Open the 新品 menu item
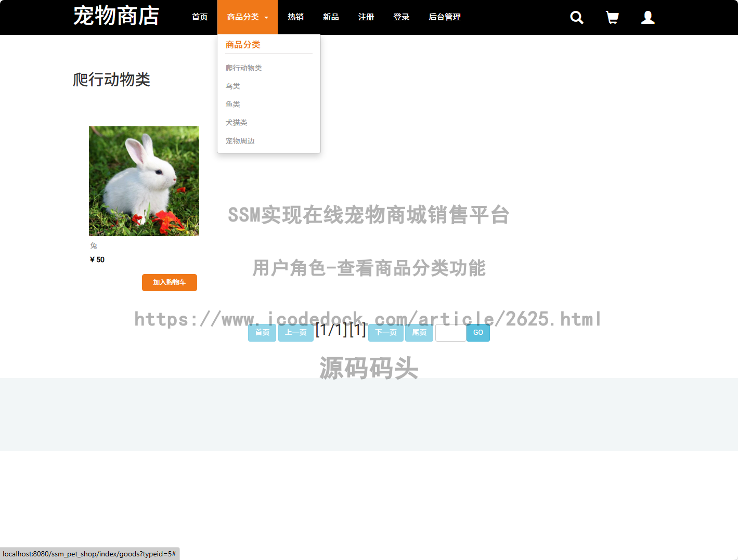This screenshot has width=738, height=560. [x=331, y=17]
